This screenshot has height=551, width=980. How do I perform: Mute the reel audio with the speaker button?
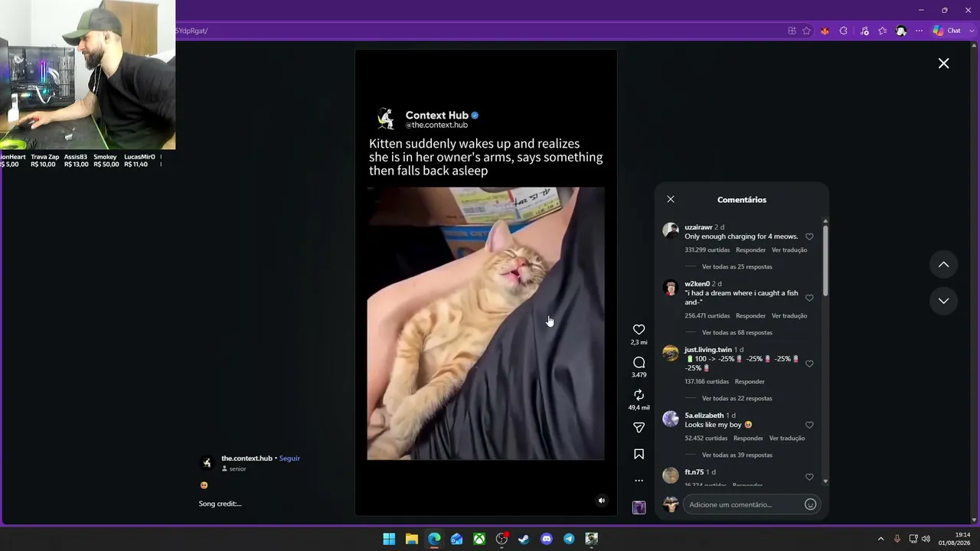(x=601, y=500)
